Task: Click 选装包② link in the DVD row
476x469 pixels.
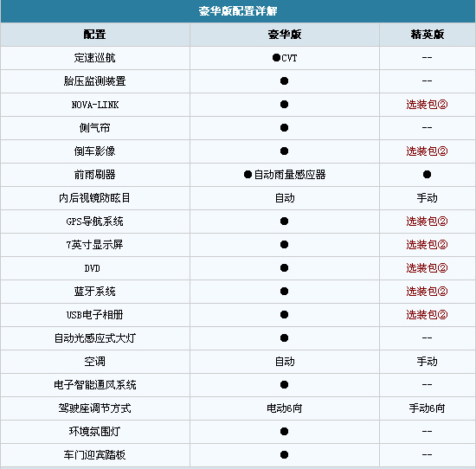Action: point(427,268)
